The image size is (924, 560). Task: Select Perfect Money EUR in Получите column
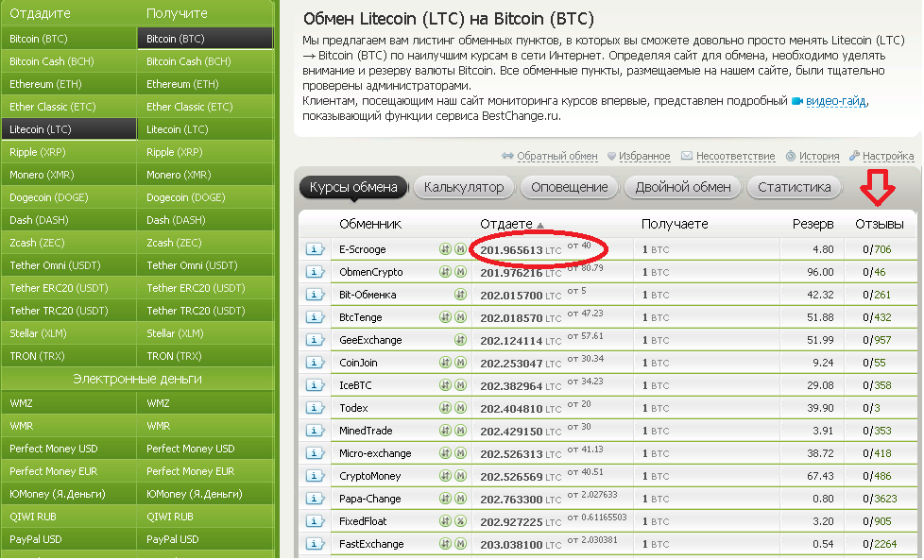coord(206,471)
